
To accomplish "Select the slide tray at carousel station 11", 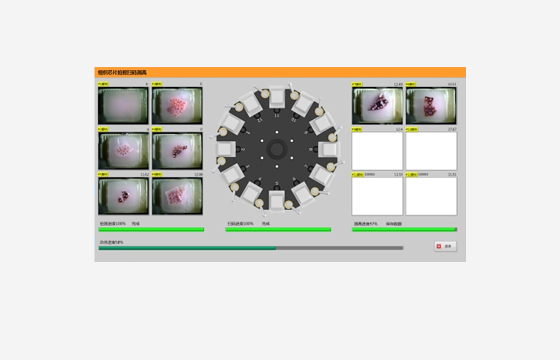I will tap(277, 96).
